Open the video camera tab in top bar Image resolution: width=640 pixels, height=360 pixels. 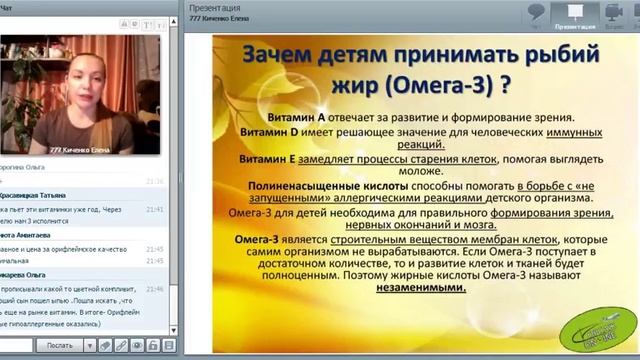coord(614,16)
